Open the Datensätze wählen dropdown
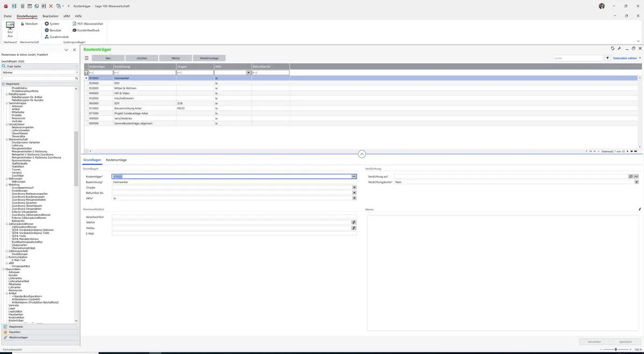Viewport: 644px width, 354px height. [x=627, y=58]
